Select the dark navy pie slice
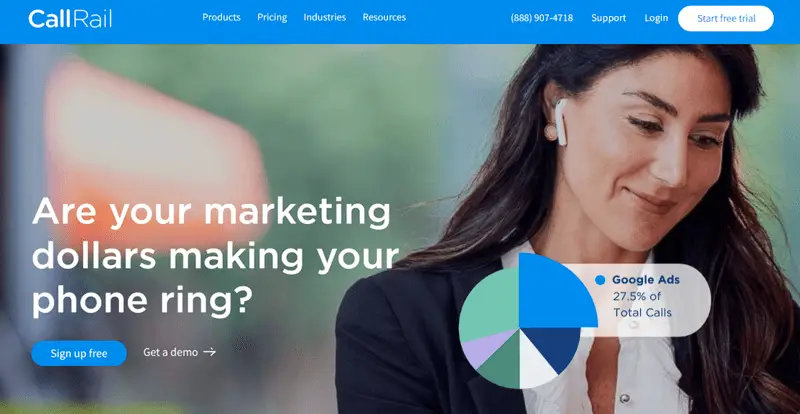The height and width of the screenshot is (414, 800). 552,345
